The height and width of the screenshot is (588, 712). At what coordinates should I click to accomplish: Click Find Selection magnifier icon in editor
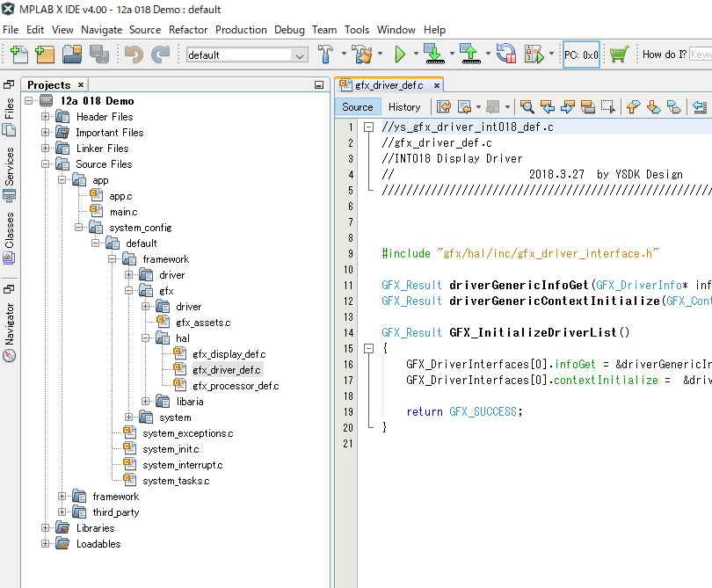[527, 107]
